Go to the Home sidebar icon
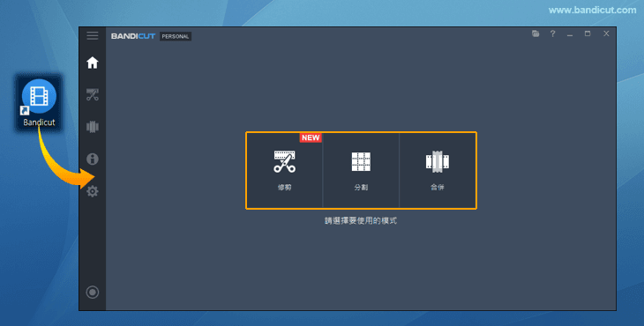 pos(93,63)
